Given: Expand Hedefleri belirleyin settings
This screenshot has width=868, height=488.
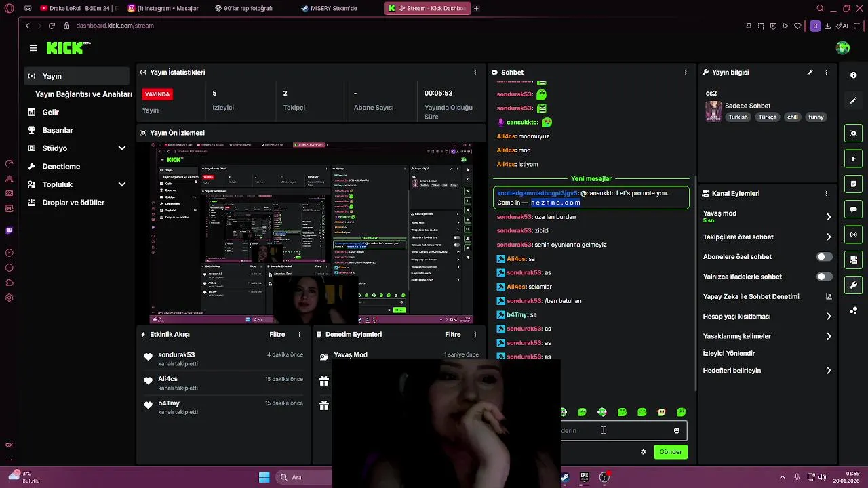Looking at the screenshot, I should coord(829,371).
